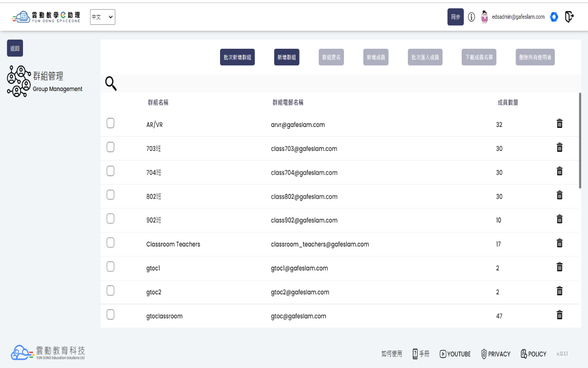Click email class704@gafeslam.com
The height and width of the screenshot is (368, 588).
[x=304, y=172]
